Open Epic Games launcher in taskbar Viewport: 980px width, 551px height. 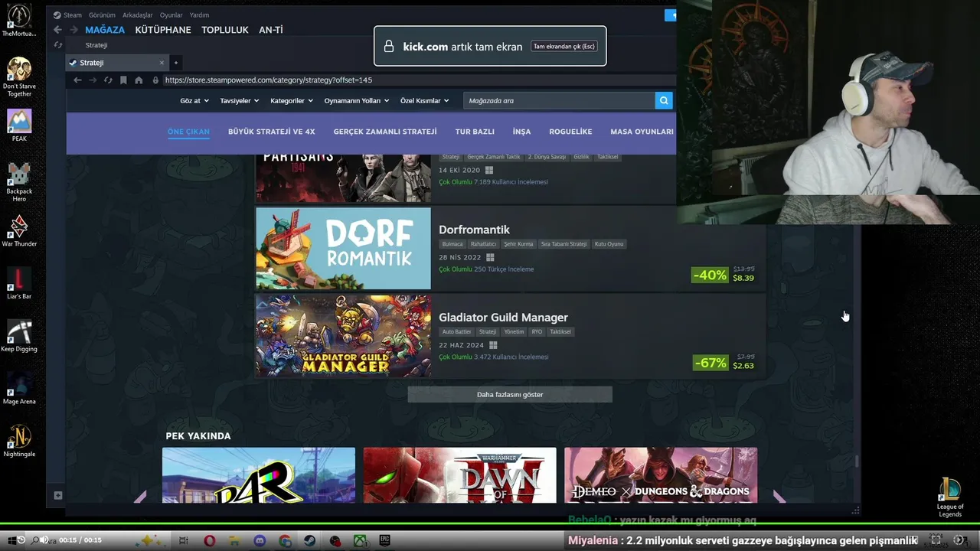pyautogui.click(x=384, y=540)
